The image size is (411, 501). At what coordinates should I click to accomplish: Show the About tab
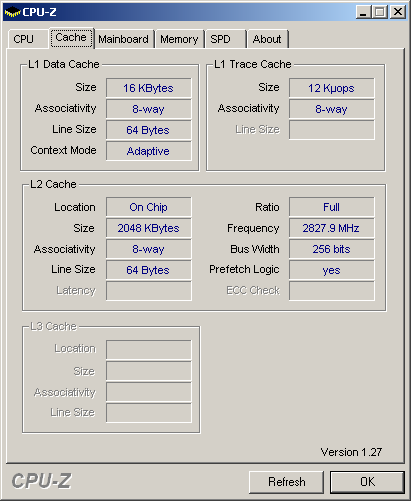pyautogui.click(x=267, y=39)
